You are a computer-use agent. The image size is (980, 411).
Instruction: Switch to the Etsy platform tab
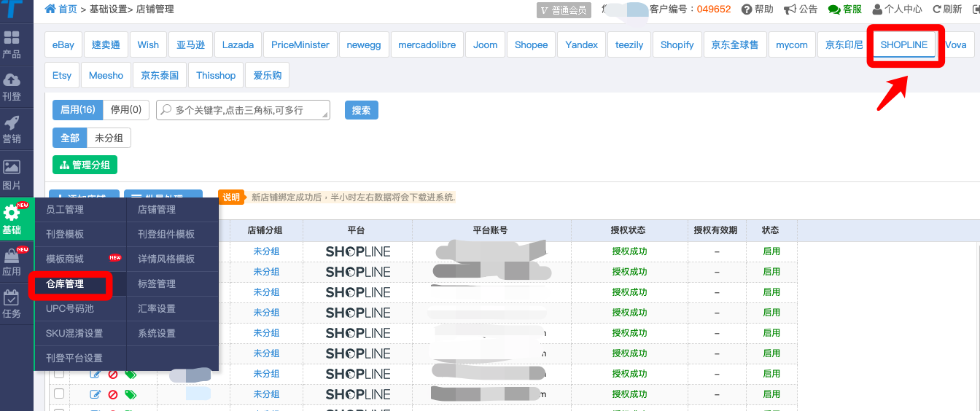[x=62, y=75]
